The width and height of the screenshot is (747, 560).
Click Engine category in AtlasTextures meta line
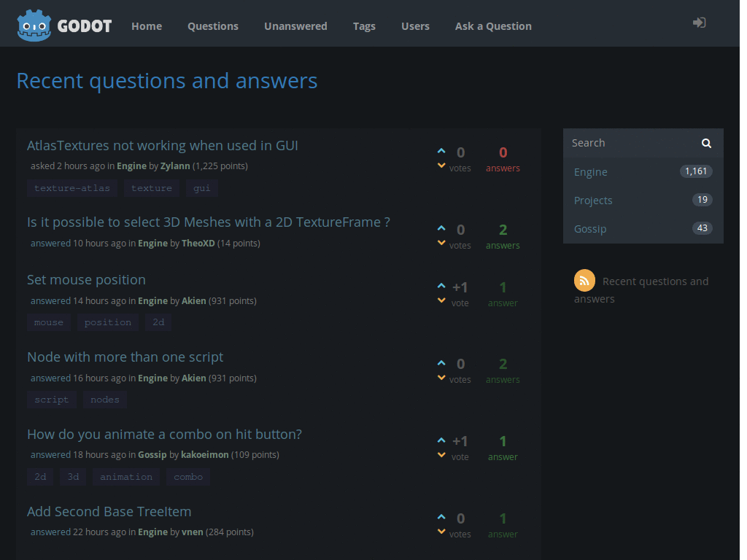[x=131, y=166]
